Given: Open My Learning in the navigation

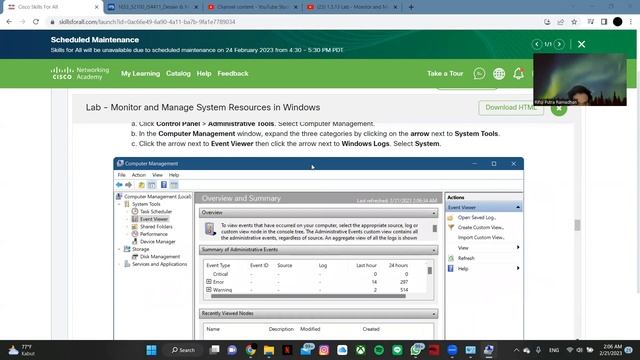Looking at the screenshot, I should click(140, 73).
